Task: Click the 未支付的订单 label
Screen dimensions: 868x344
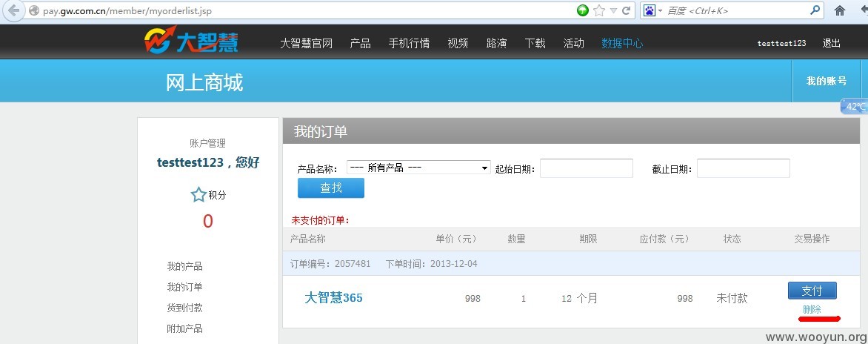Action: [x=321, y=220]
